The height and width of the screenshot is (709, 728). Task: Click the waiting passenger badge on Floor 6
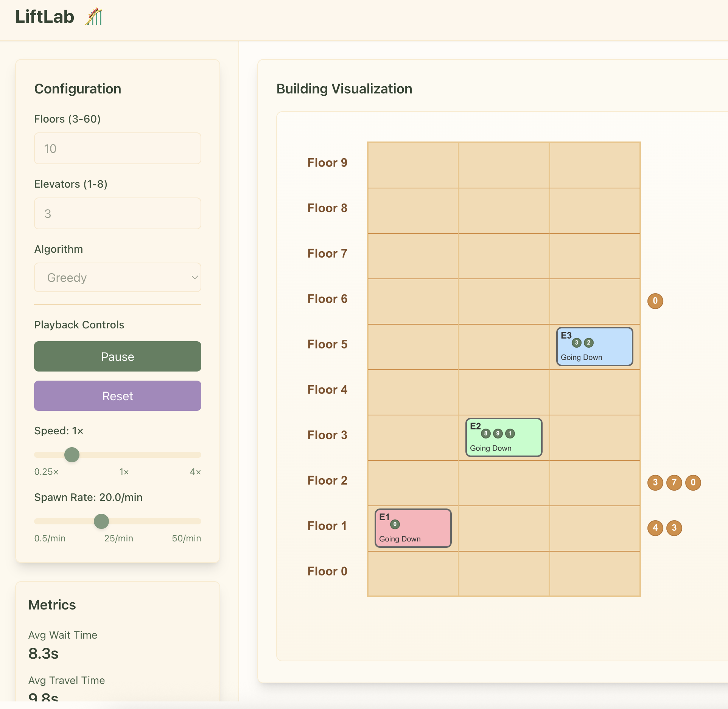655,301
